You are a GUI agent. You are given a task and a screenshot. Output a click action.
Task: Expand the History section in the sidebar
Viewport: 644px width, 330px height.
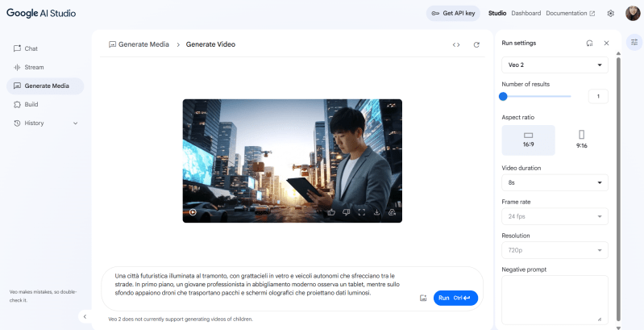click(76, 123)
